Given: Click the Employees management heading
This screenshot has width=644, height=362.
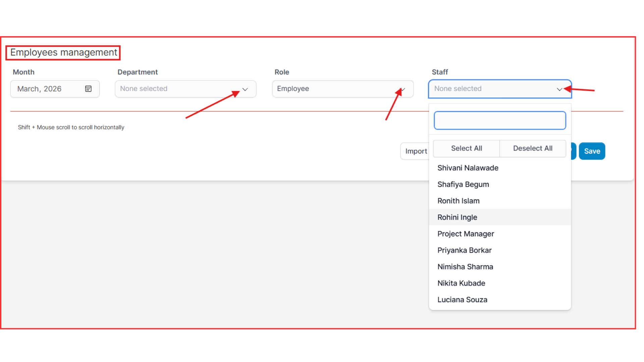Looking at the screenshot, I should (63, 53).
